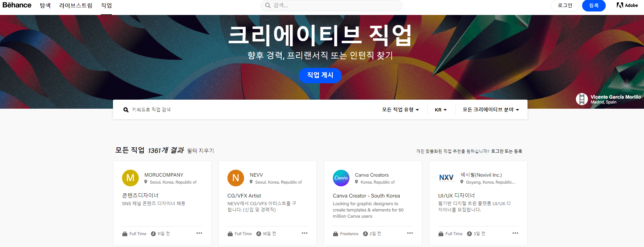Screen dimensions: 644x247
Task: Click MORUCOMPANY company name
Action: tap(164, 175)
